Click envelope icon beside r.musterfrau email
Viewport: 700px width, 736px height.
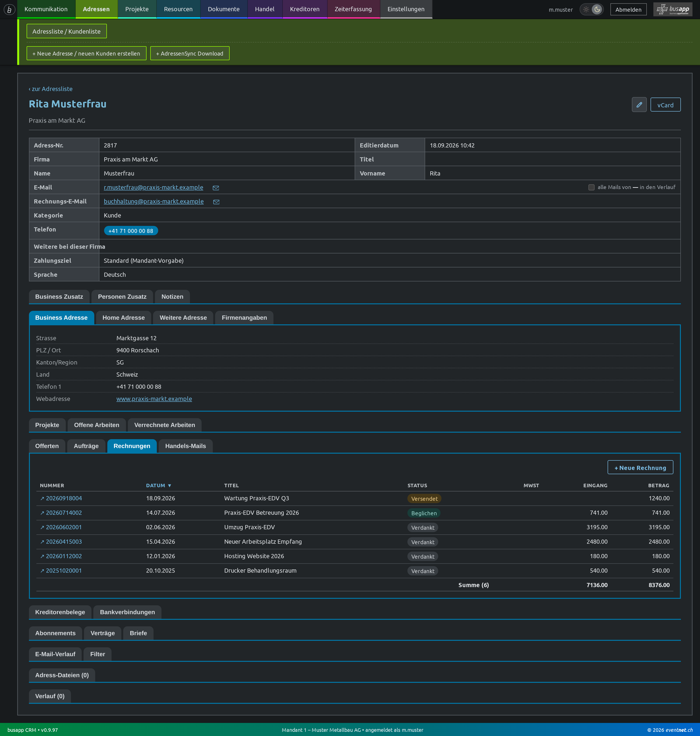click(216, 188)
